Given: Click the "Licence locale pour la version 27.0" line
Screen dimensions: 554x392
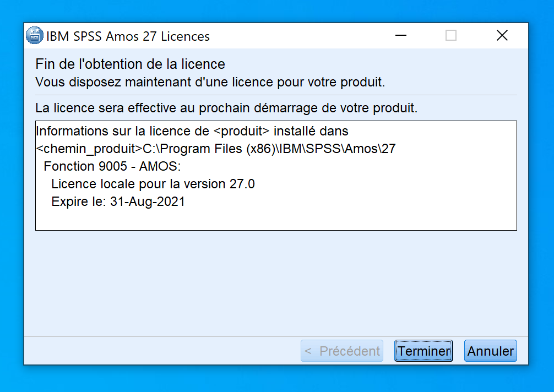Looking at the screenshot, I should tap(153, 184).
